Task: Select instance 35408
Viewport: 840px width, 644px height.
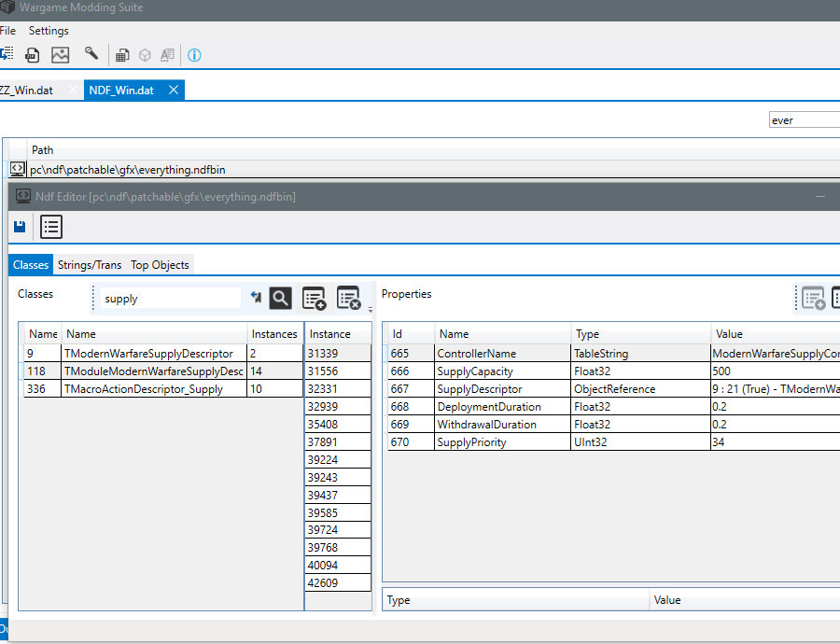Action: (x=338, y=425)
